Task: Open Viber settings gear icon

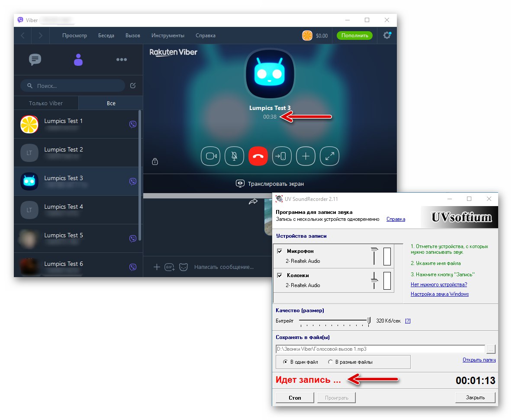Action: [387, 35]
